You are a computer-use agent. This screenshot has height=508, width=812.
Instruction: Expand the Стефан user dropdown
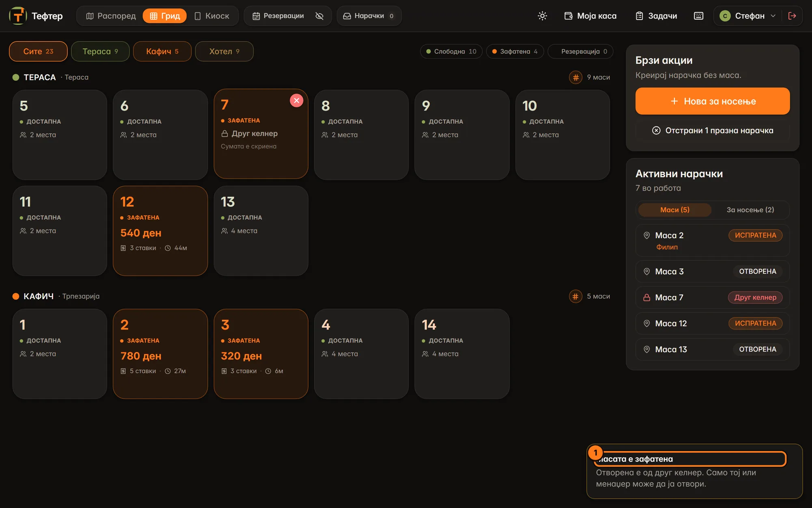(x=747, y=16)
